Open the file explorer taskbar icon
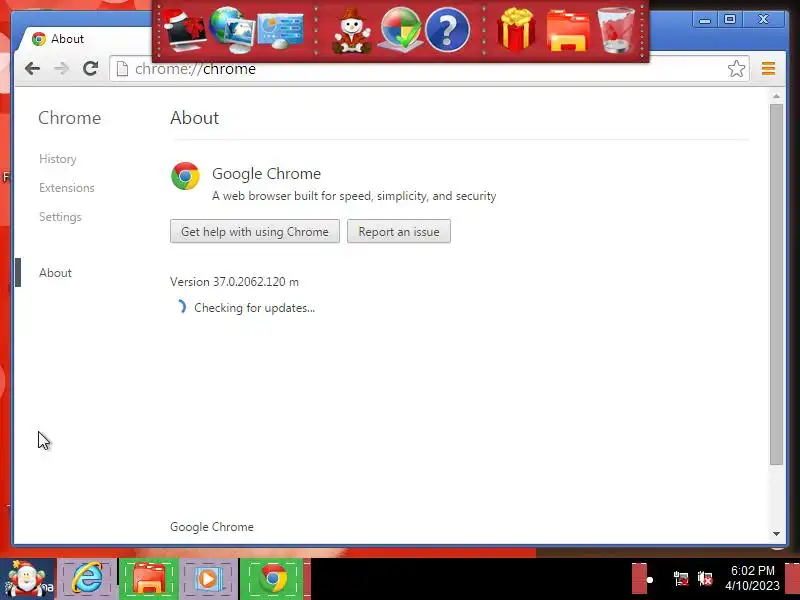 [x=148, y=579]
